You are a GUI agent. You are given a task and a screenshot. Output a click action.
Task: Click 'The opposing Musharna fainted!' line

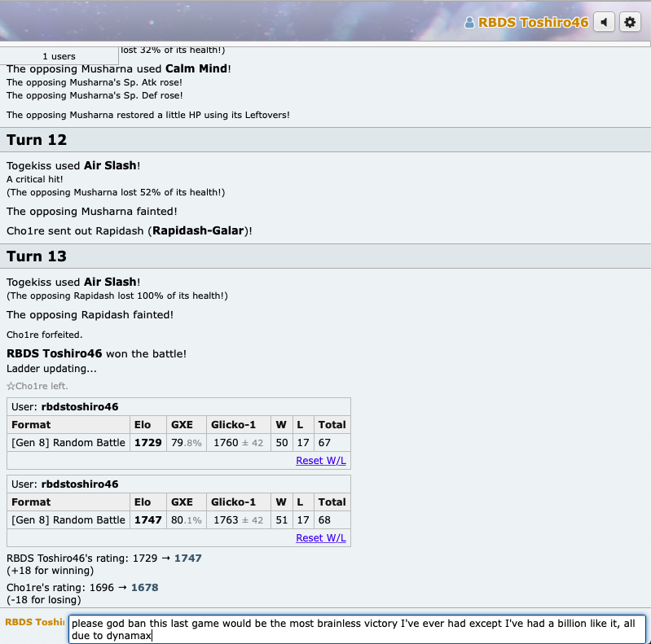click(92, 211)
